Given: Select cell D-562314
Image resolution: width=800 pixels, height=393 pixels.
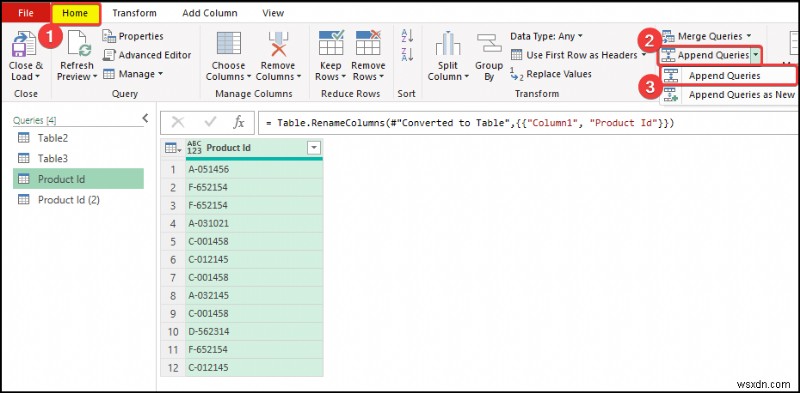Looking at the screenshot, I should pyautogui.click(x=254, y=332).
